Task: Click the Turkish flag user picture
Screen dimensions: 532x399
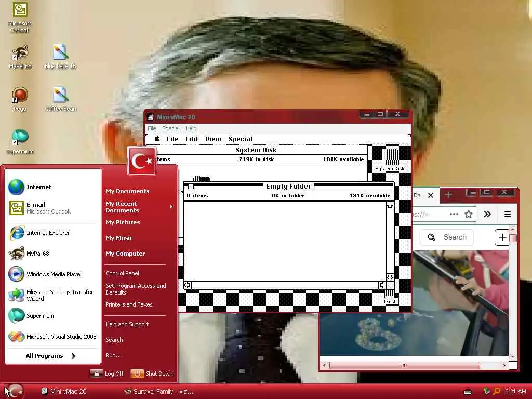Action: (142, 161)
